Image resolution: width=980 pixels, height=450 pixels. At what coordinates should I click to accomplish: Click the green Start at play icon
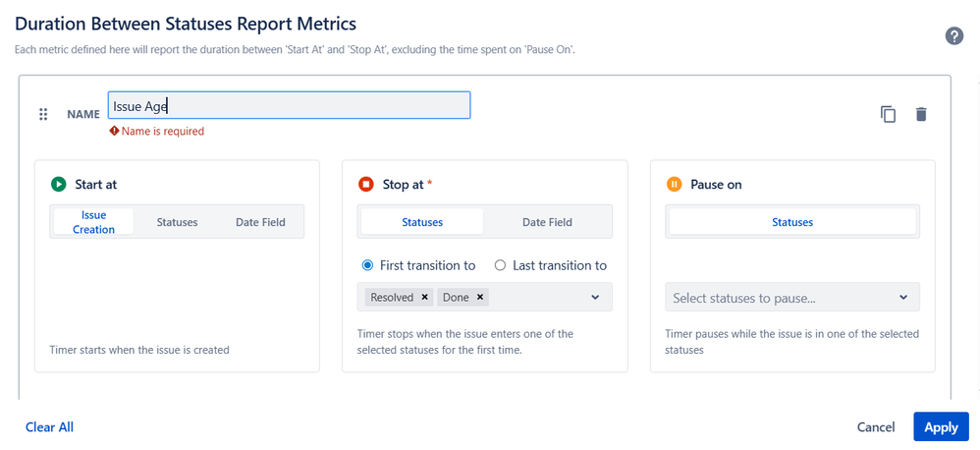pyautogui.click(x=58, y=184)
